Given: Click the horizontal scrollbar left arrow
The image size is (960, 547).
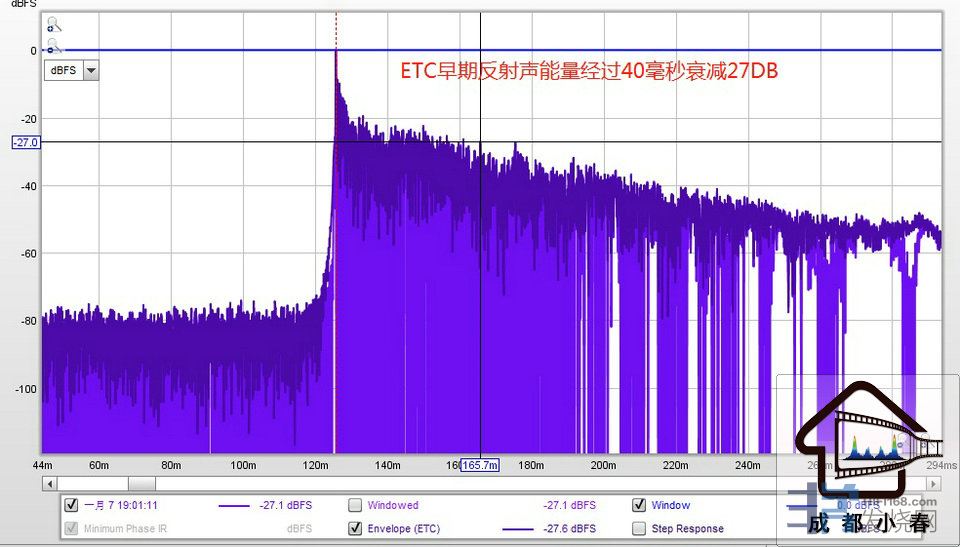Looking at the screenshot, I should pos(49,484).
